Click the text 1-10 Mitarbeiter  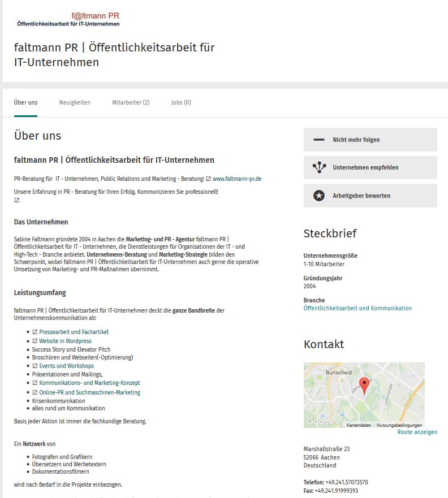[x=324, y=264]
